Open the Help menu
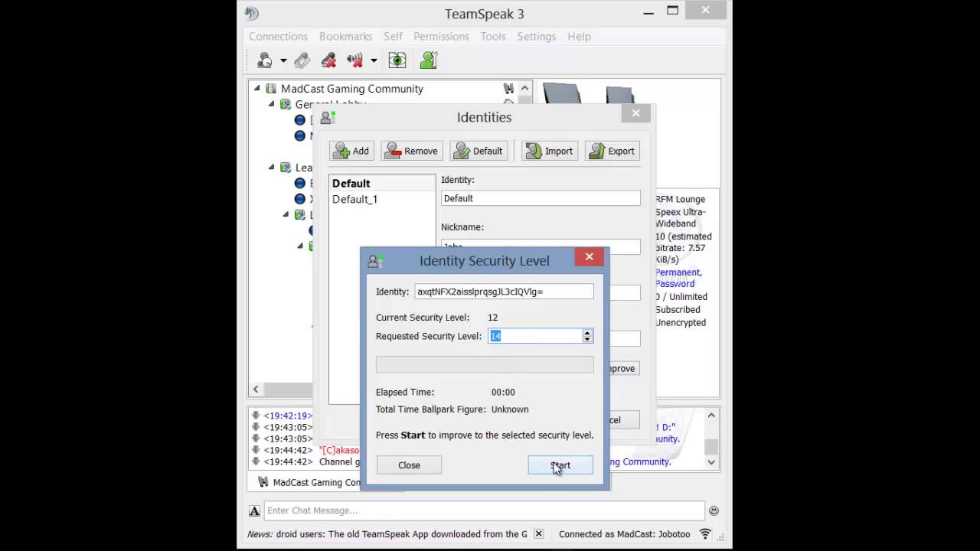The width and height of the screenshot is (980, 551). (x=579, y=36)
